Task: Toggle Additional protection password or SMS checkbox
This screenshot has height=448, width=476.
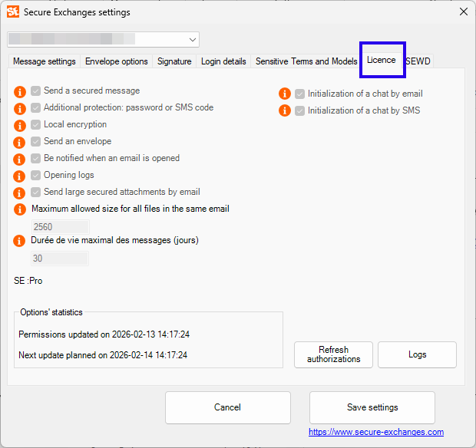Action: [x=36, y=107]
